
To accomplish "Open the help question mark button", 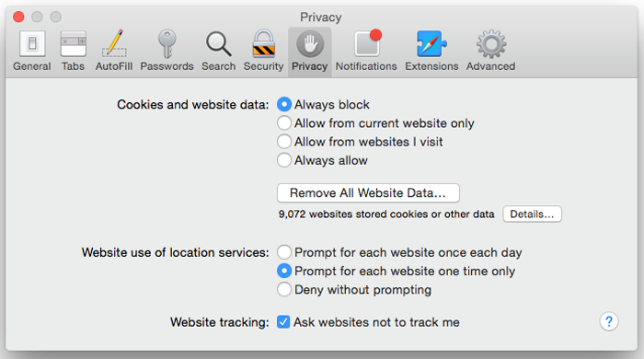I will 609,321.
